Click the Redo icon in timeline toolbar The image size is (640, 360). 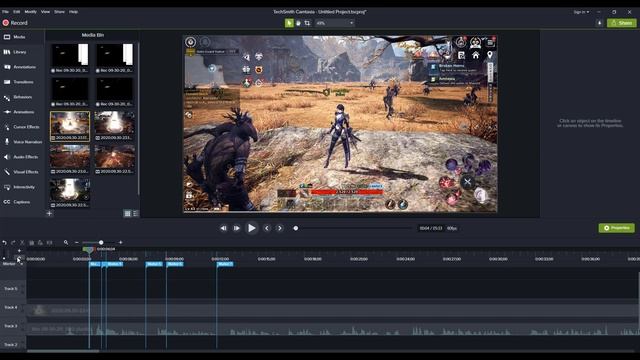(x=13, y=242)
